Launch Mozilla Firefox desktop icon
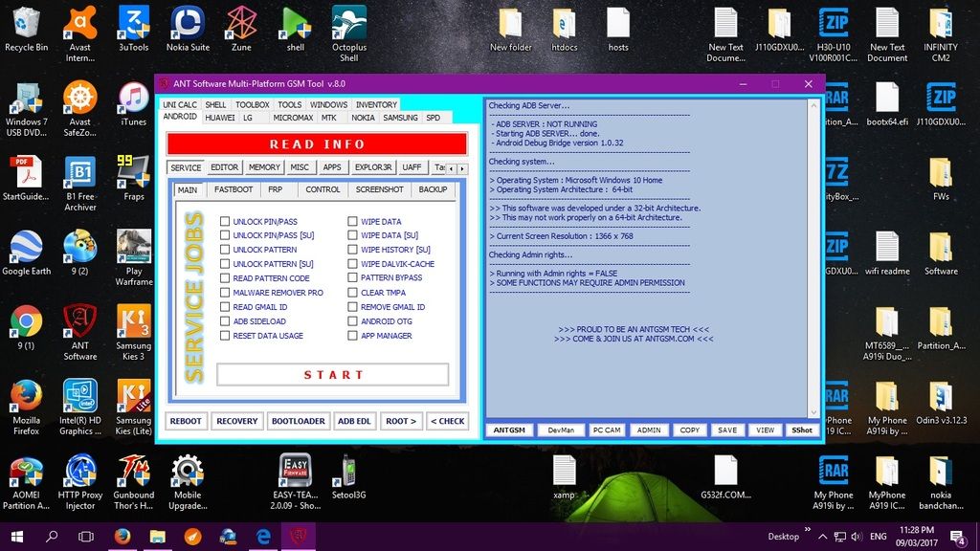Viewport: 980px width, 551px height. (x=26, y=408)
